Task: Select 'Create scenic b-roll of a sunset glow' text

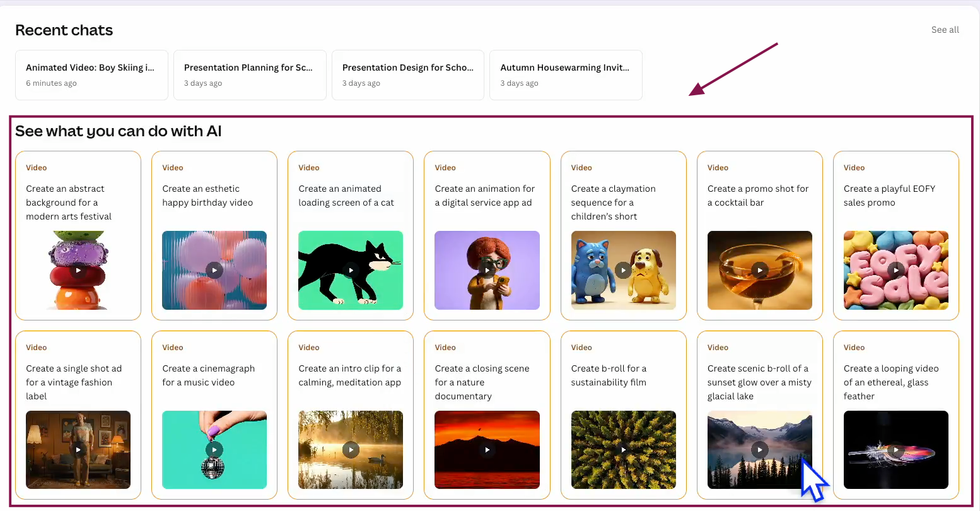Action: click(759, 382)
